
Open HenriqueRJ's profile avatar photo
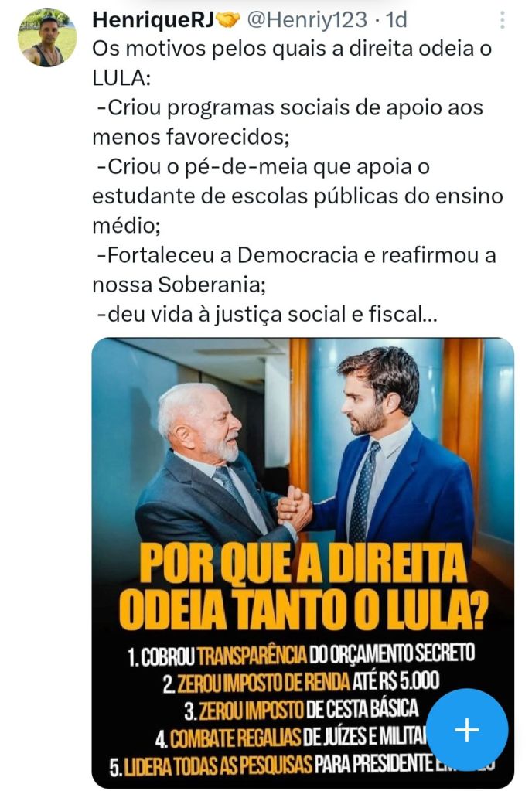(47, 37)
